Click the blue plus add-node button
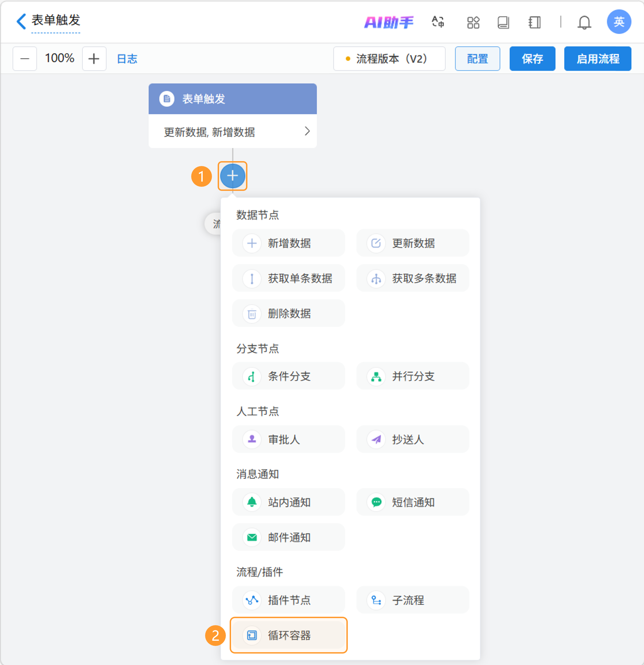 coord(232,176)
